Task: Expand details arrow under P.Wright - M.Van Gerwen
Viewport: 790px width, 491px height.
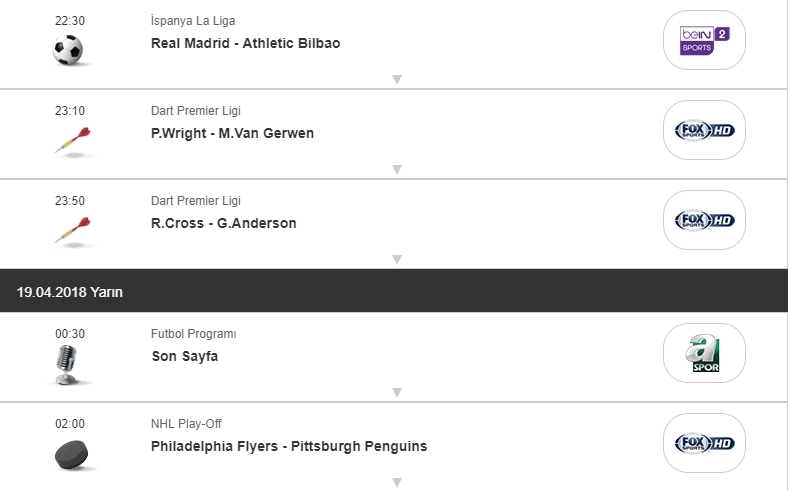Action: click(396, 169)
